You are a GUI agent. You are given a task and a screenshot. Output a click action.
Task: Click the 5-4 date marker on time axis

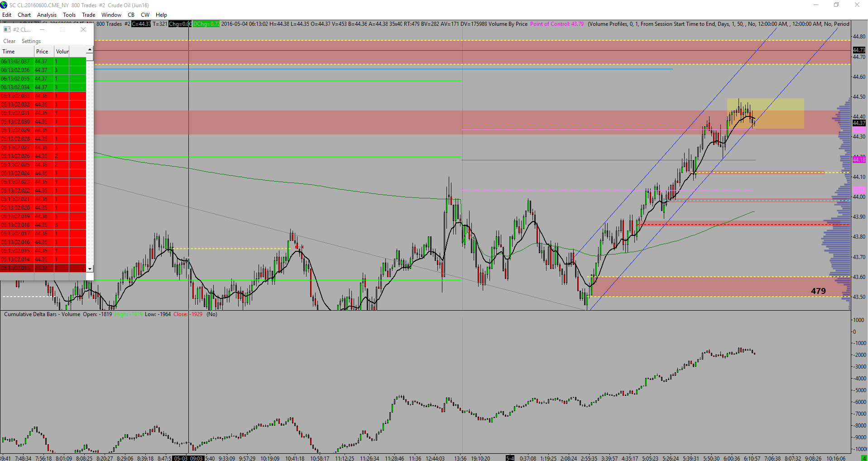(510, 458)
